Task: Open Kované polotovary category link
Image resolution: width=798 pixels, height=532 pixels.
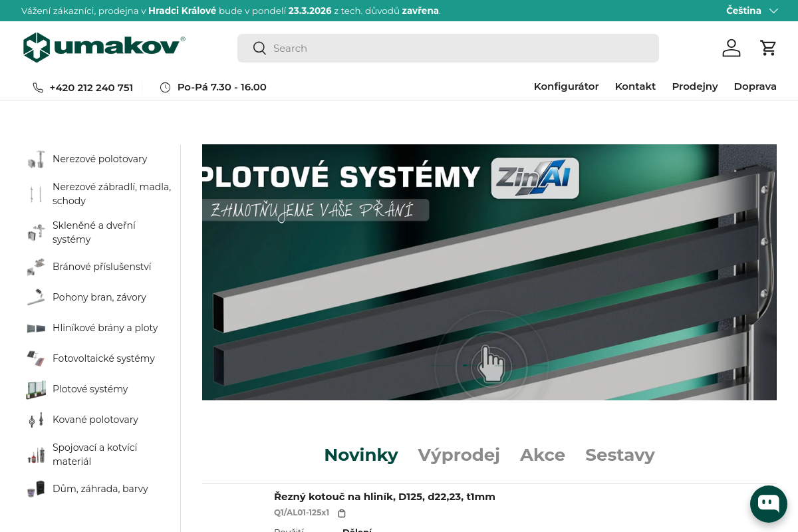Action: pos(95,420)
